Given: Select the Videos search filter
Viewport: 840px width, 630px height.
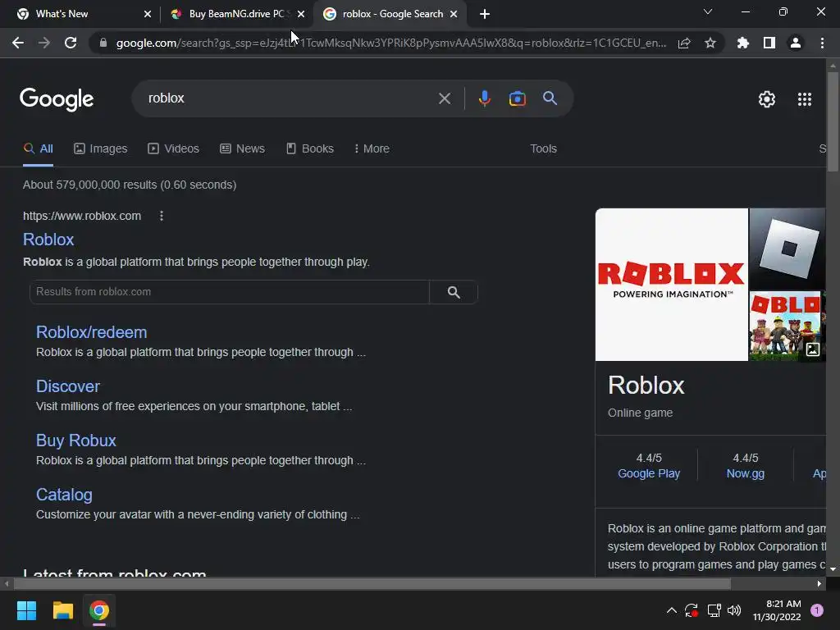Looking at the screenshot, I should click(x=174, y=148).
